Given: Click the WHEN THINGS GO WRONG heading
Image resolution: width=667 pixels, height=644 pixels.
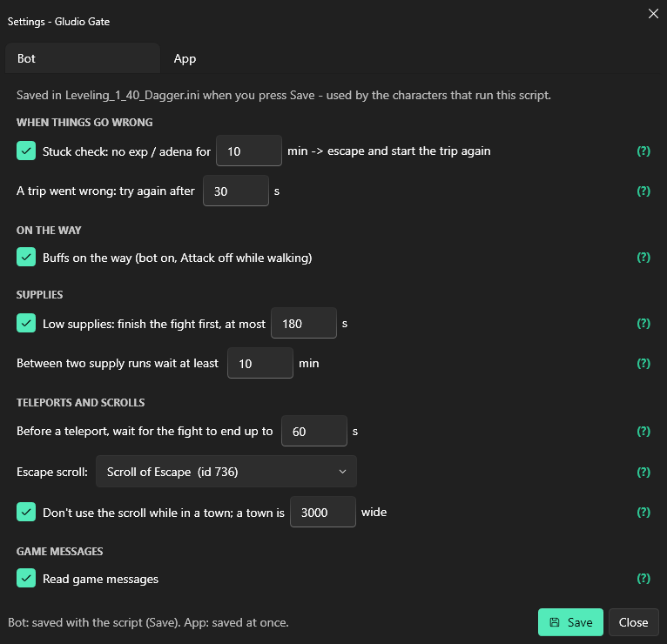Looking at the screenshot, I should pyautogui.click(x=84, y=123).
